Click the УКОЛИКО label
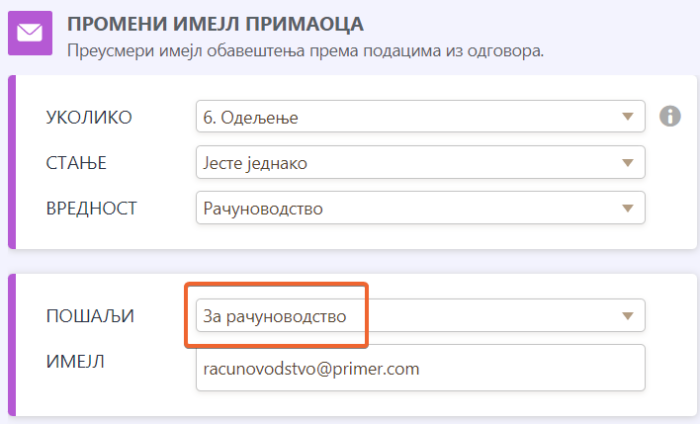Screen dimensions: 700x424 pyautogui.click(x=89, y=117)
